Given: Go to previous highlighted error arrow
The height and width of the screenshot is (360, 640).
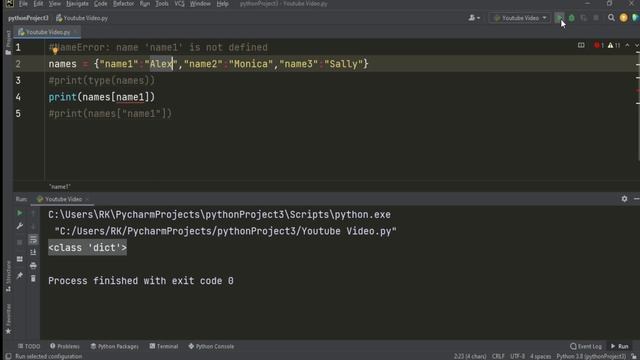Looking at the screenshot, I should [627, 45].
